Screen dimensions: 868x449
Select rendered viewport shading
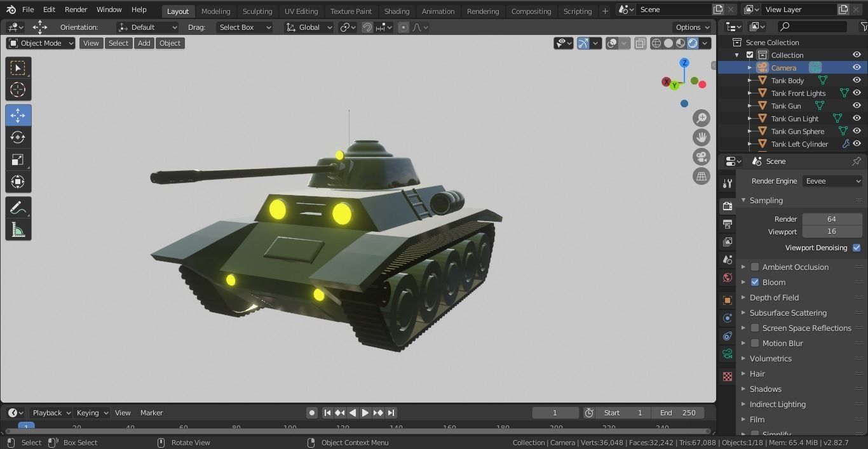[693, 43]
